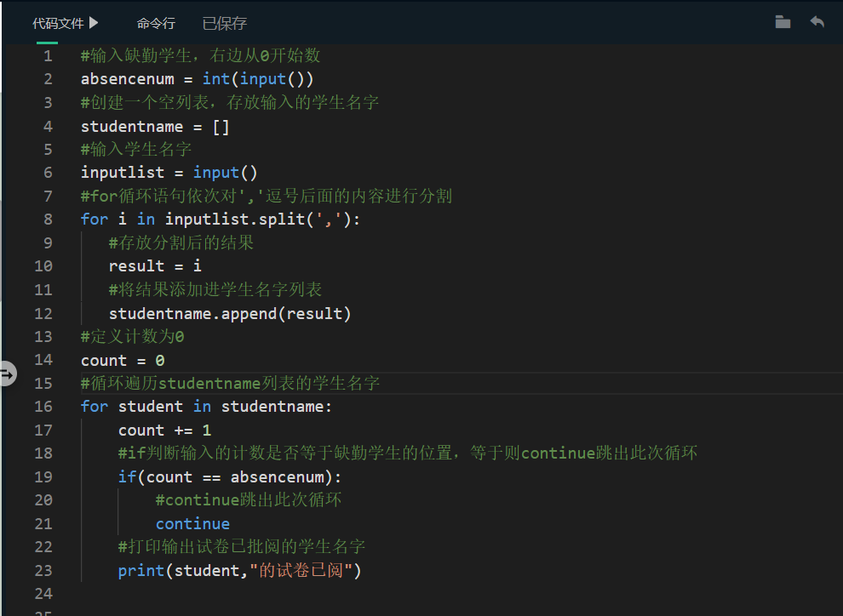The width and height of the screenshot is (843, 616).
Task: Click the comment #for循环语句依次对','逗号后面的内容进行分割
Action: click(x=267, y=196)
